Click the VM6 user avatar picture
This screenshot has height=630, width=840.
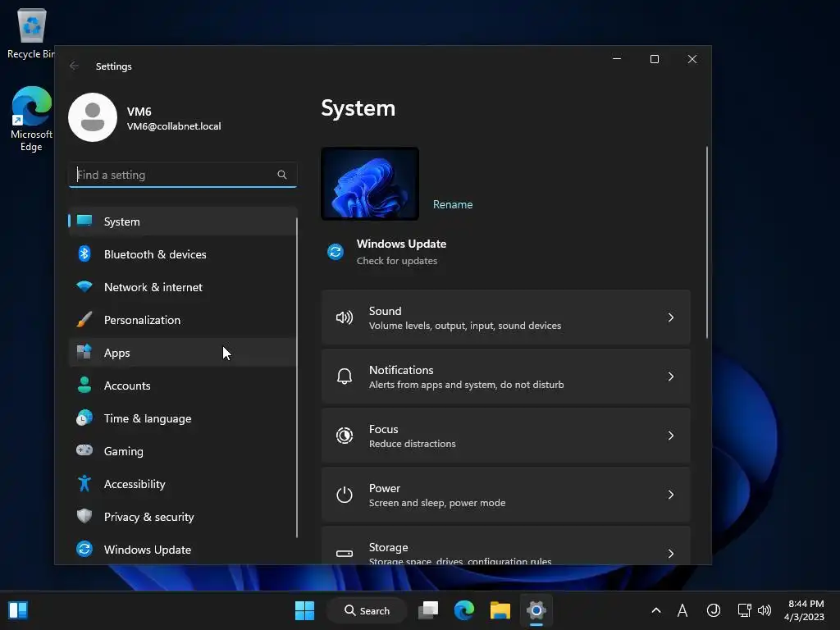(x=93, y=117)
